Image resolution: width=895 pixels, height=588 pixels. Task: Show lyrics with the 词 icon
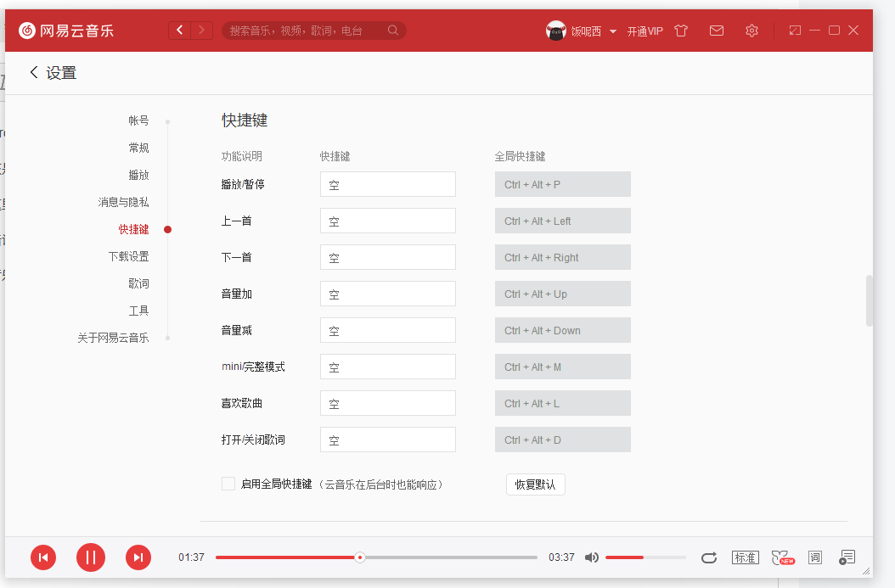(x=814, y=557)
